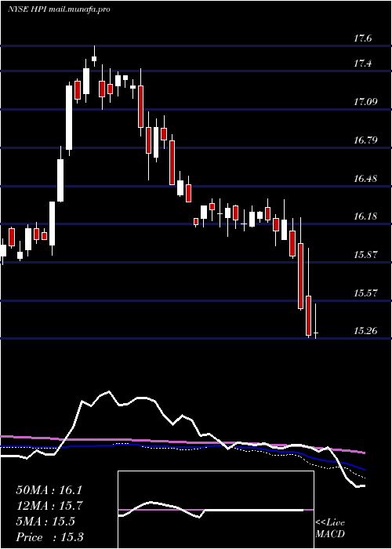Click the 17.6 price axis label

pyautogui.click(x=363, y=38)
